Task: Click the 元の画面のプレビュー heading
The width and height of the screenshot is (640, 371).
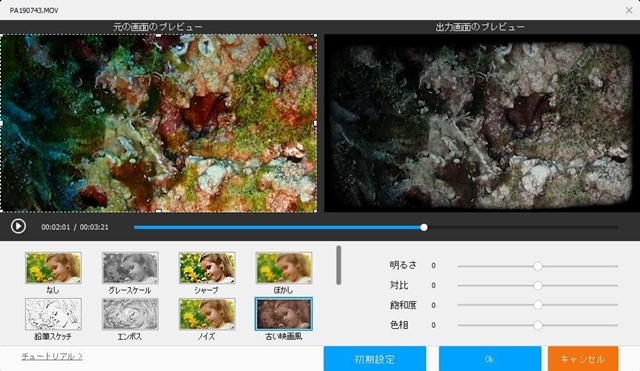Action: tap(158, 27)
